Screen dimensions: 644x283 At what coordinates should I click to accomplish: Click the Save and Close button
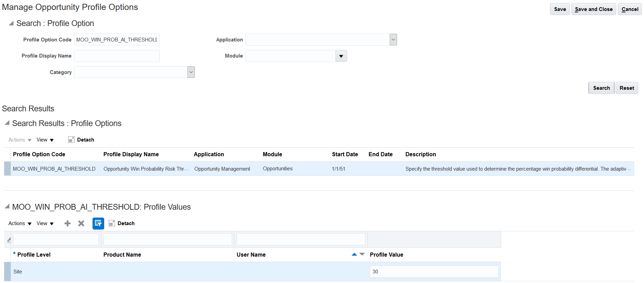pos(593,9)
